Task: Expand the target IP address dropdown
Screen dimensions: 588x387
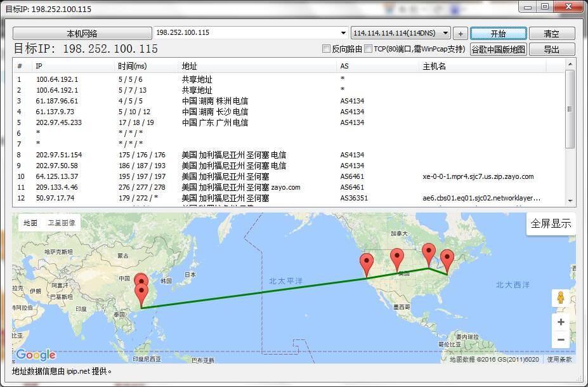Action: (344, 33)
